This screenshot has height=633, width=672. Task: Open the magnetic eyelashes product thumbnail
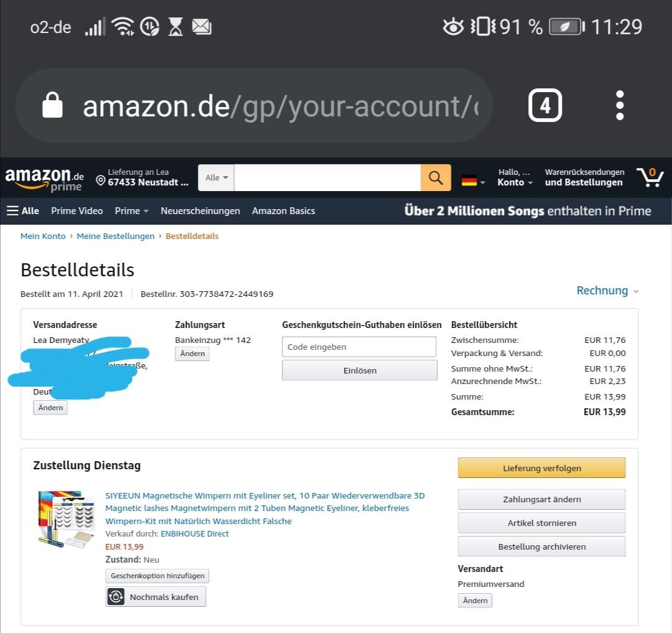[66, 520]
